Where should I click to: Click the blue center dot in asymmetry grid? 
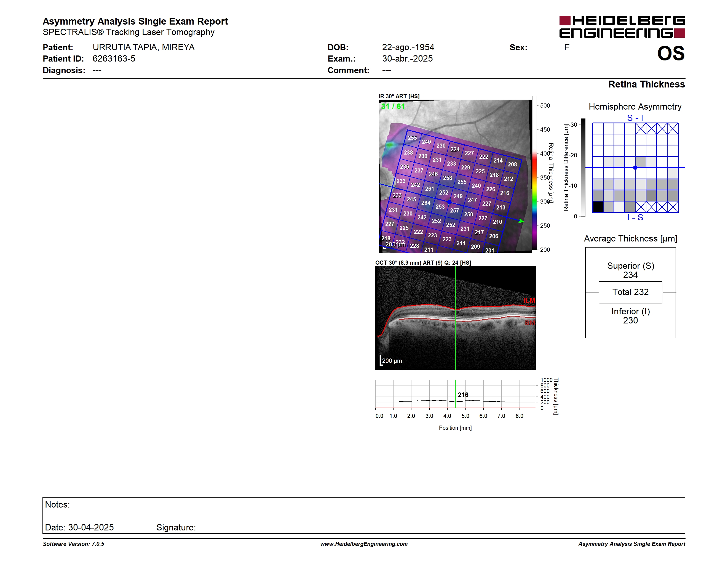coord(635,168)
